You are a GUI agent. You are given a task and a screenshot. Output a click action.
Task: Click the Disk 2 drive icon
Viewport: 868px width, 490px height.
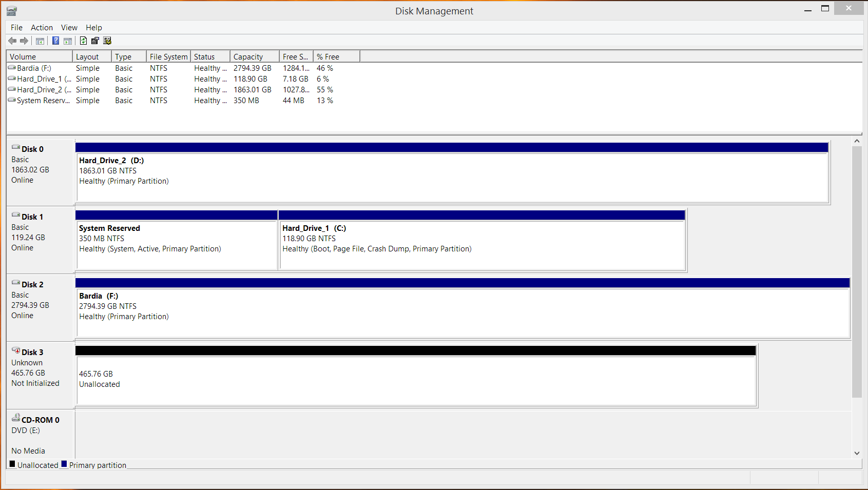16,283
